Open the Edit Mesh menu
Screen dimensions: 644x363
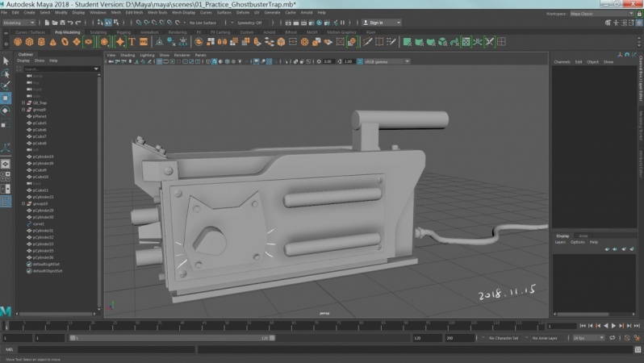pos(134,13)
